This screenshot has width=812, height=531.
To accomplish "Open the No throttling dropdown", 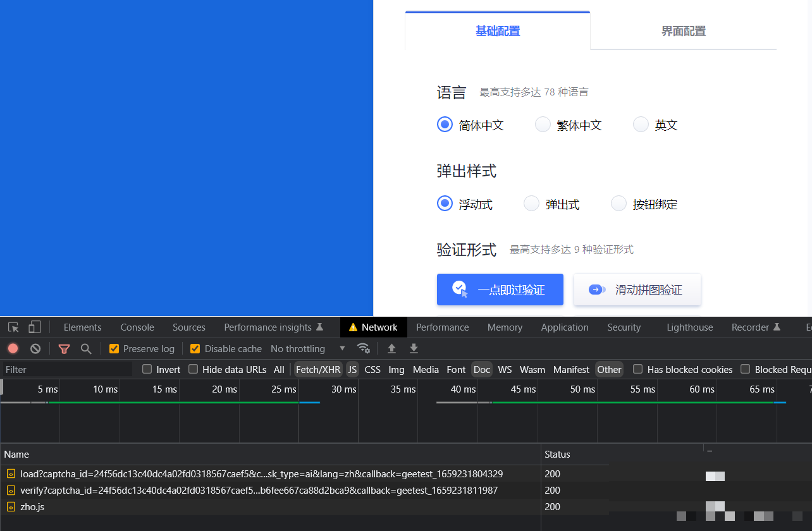I will (307, 348).
